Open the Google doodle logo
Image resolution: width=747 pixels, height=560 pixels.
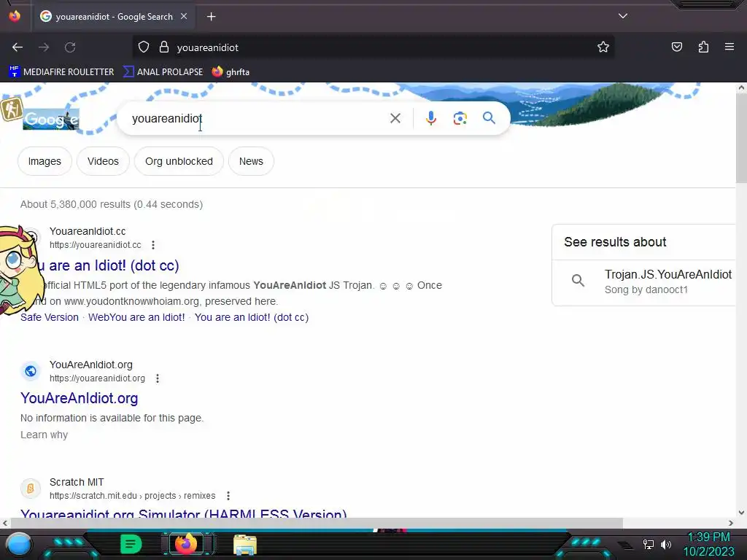click(51, 119)
